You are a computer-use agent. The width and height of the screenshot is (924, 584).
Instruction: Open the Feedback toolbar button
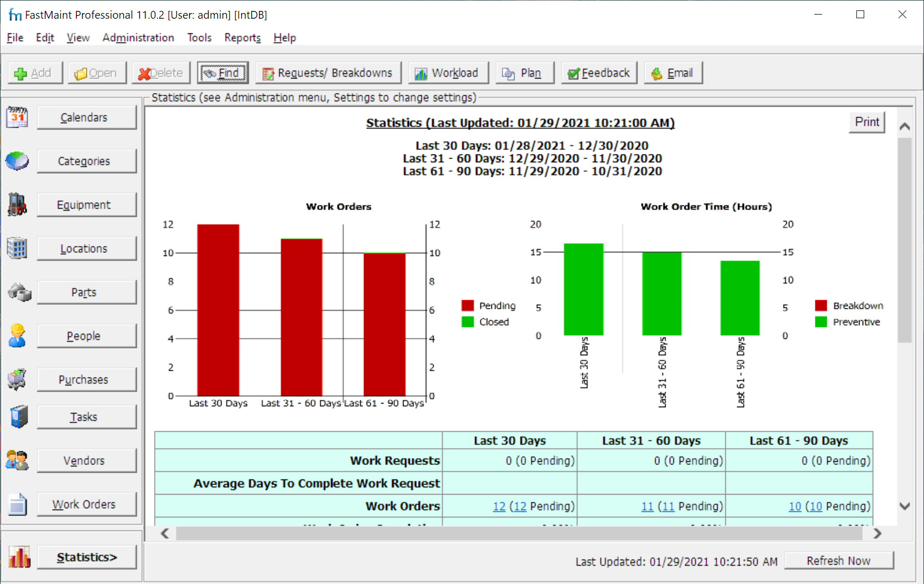pyautogui.click(x=598, y=72)
